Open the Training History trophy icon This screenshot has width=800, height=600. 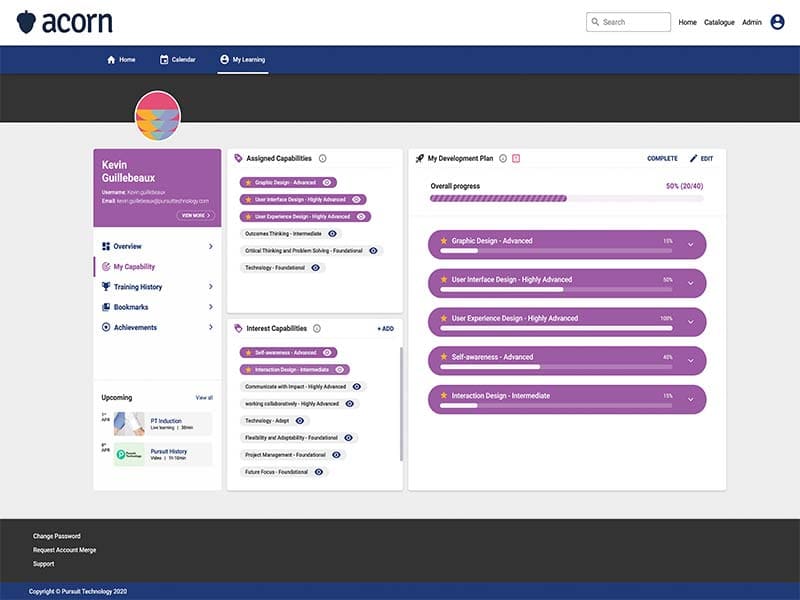click(106, 287)
